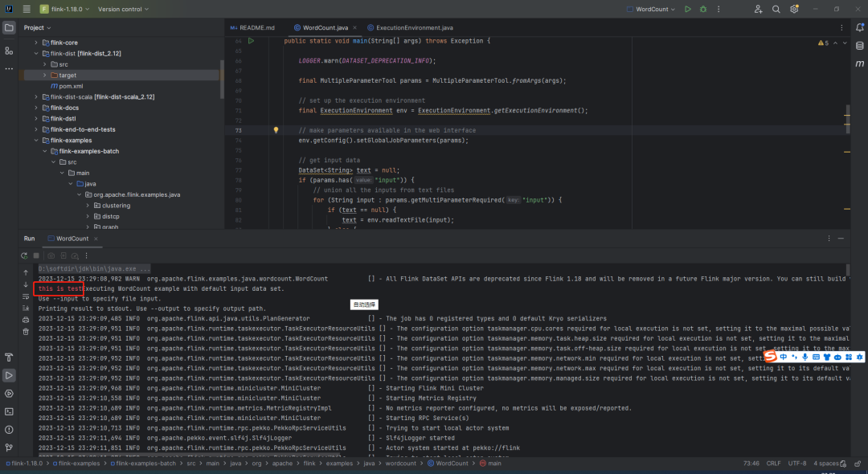Select pom.xml in the project tree
868x474 pixels.
(71, 86)
